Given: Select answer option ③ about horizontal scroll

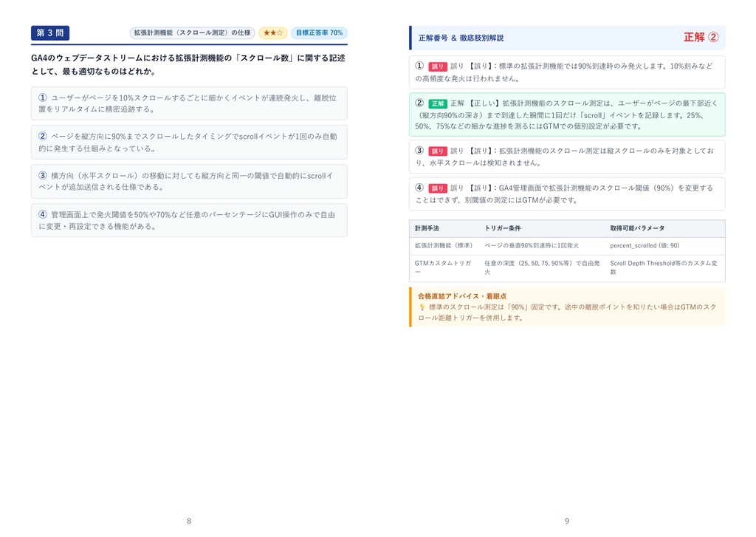Looking at the screenshot, I should pos(189,182).
